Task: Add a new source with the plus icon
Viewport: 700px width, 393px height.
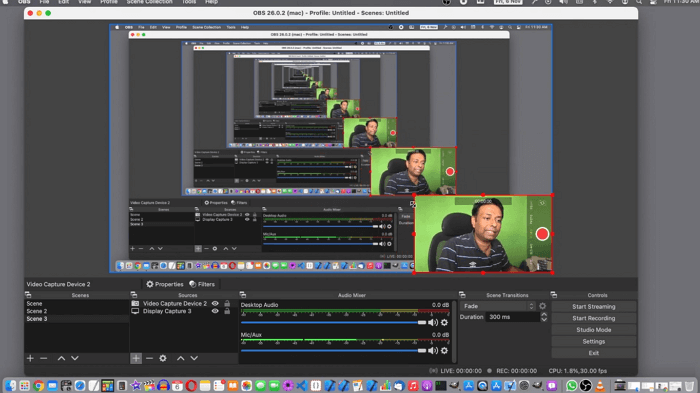Action: [x=136, y=358]
